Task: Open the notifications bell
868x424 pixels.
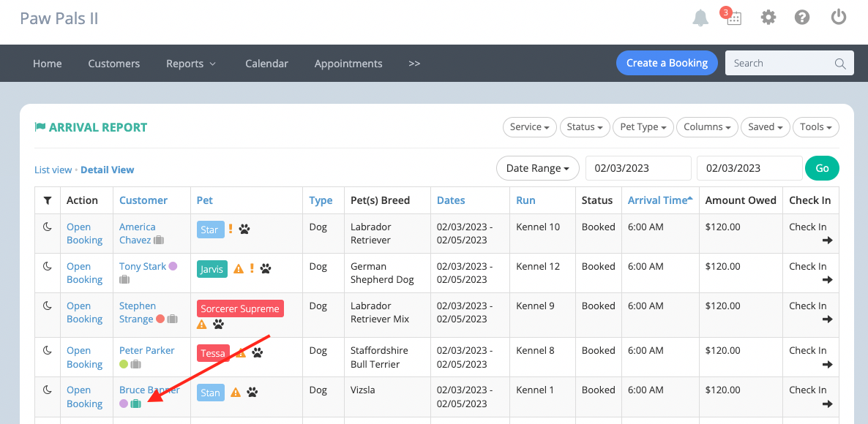Action: pyautogui.click(x=700, y=18)
